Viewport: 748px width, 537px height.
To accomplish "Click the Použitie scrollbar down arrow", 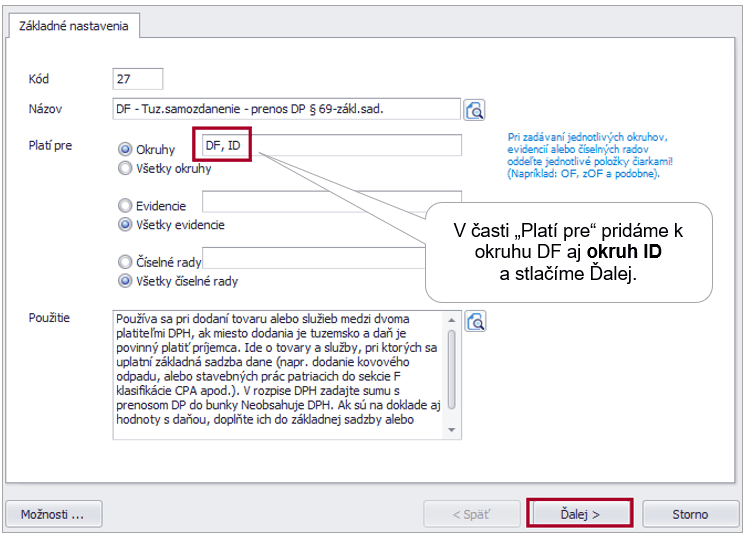I will click(454, 430).
